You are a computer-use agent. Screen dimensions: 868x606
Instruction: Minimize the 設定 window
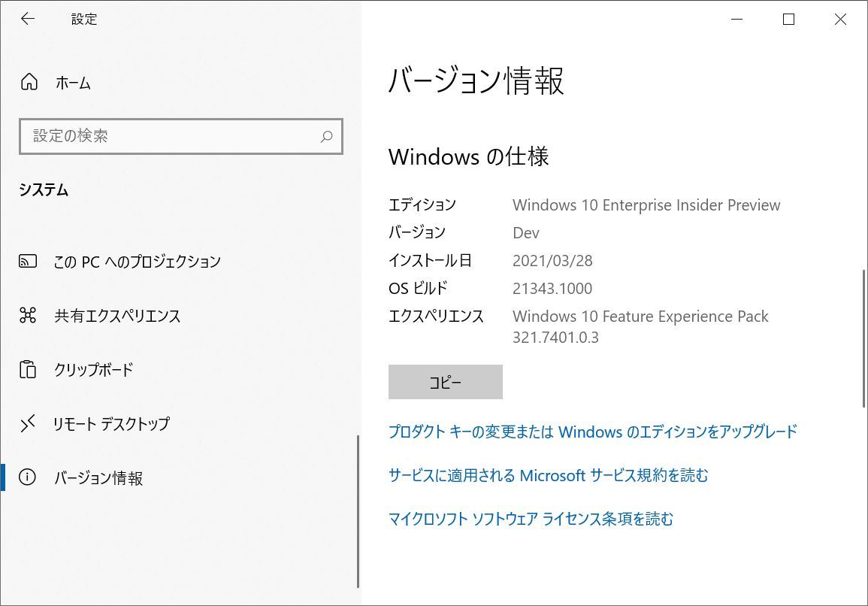736,19
